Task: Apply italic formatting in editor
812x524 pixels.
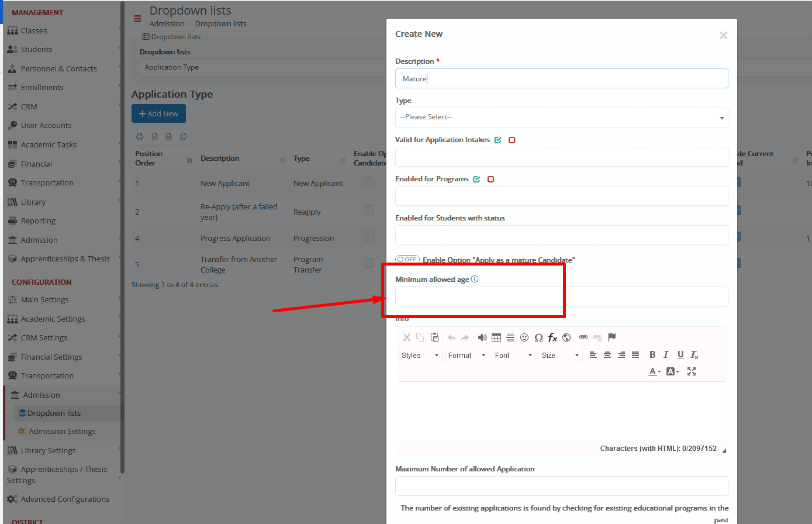Action: [666, 355]
